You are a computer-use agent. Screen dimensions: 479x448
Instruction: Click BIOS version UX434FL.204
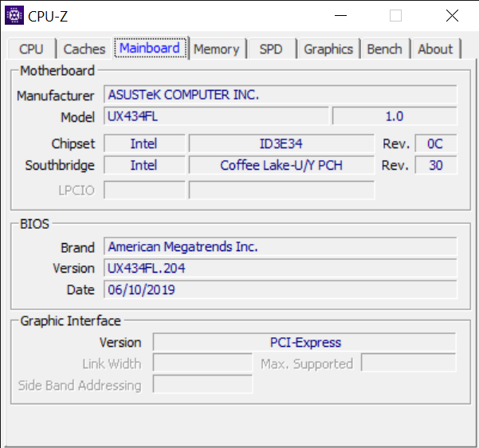click(x=280, y=268)
